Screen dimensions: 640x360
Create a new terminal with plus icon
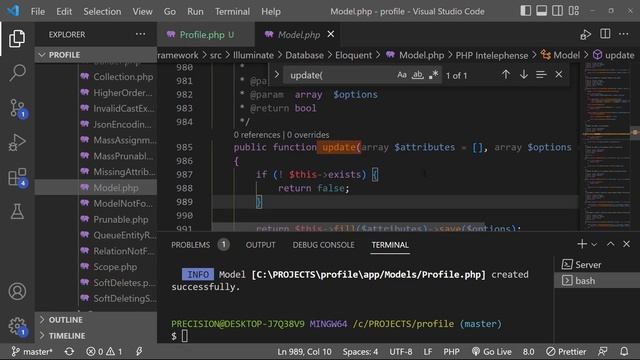[x=582, y=244]
